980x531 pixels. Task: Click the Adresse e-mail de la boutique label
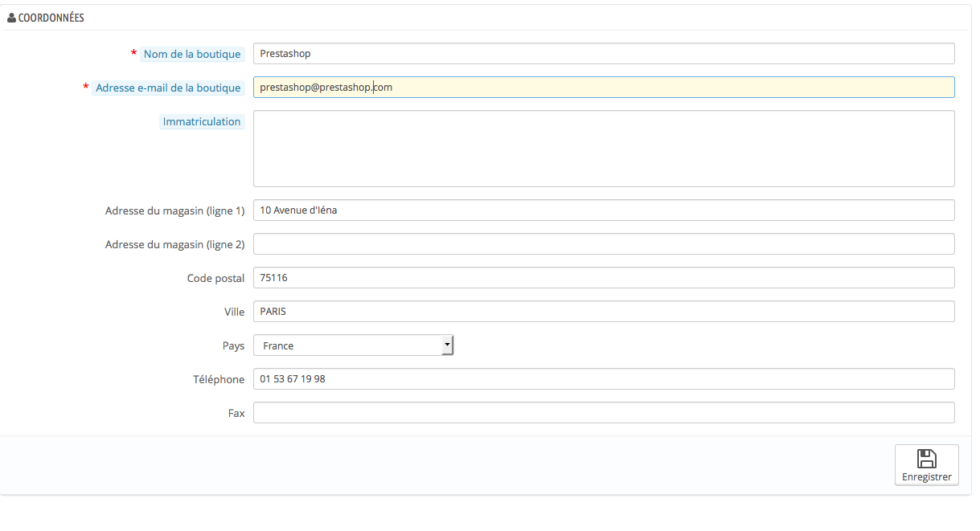pos(168,88)
